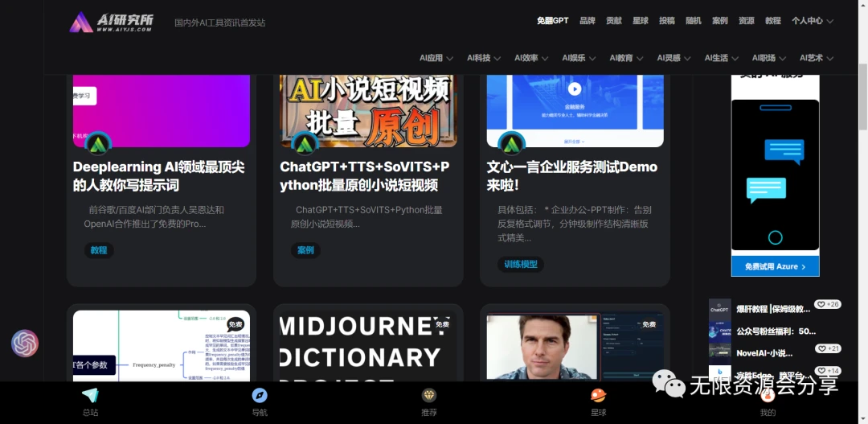Open the 随机 menu item
The height and width of the screenshot is (424, 868).
[x=694, y=21]
